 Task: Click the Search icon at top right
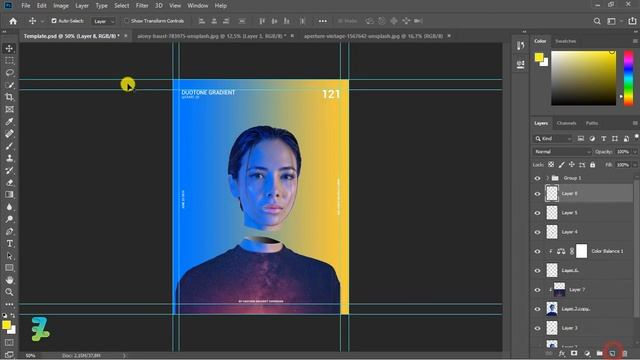tap(597, 21)
